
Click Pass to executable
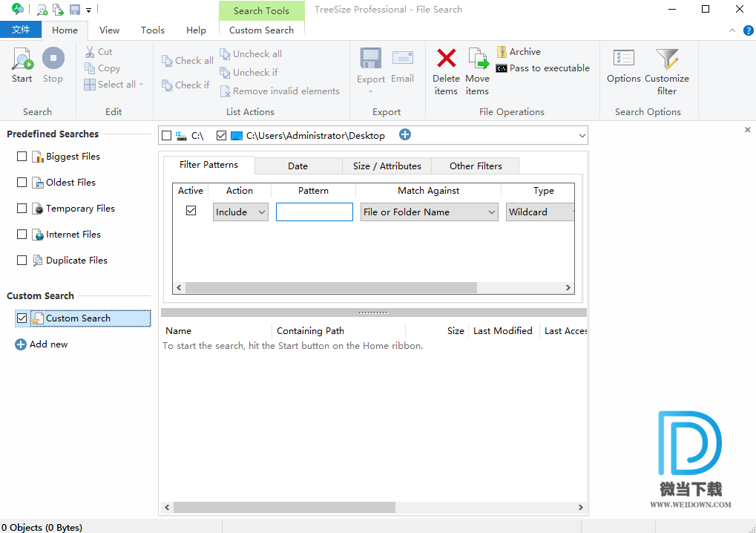(543, 68)
